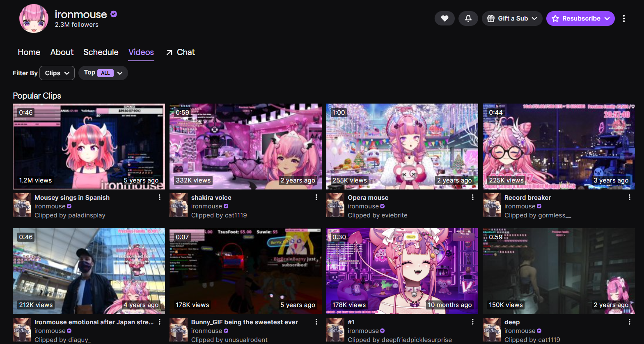Click ironmouse under the Japan stream clip

50,331
